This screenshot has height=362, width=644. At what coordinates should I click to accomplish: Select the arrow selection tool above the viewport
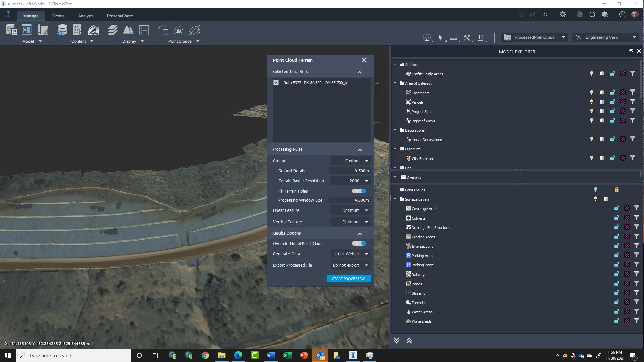click(440, 38)
